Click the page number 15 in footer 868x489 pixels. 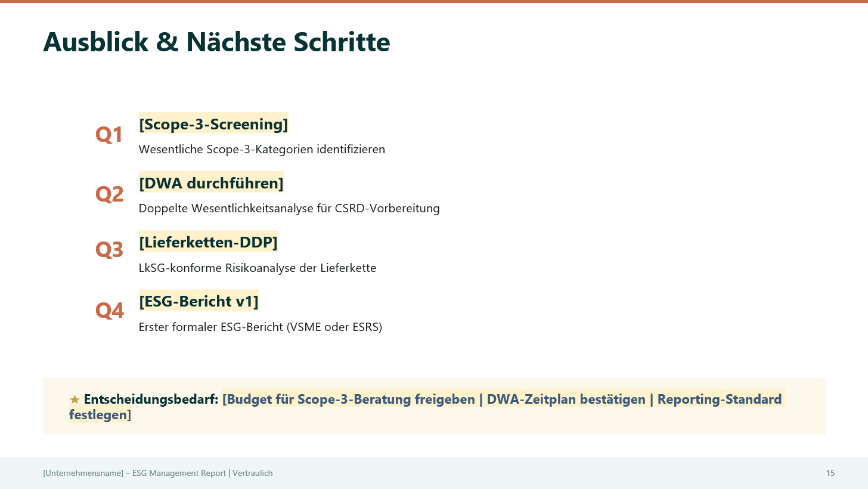point(830,473)
